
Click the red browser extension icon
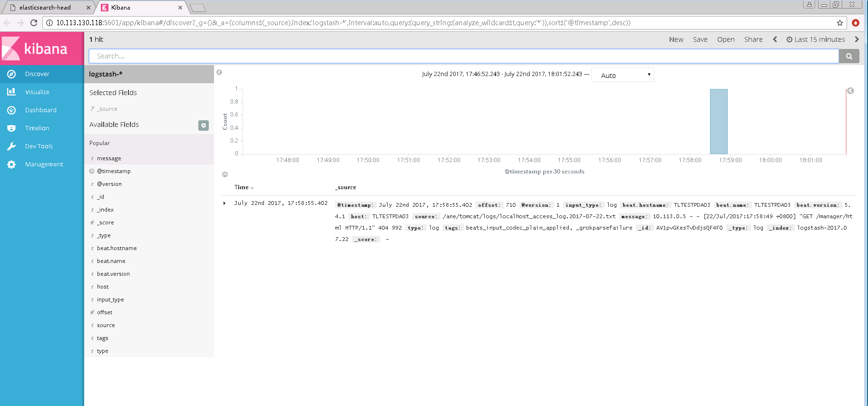click(x=856, y=23)
